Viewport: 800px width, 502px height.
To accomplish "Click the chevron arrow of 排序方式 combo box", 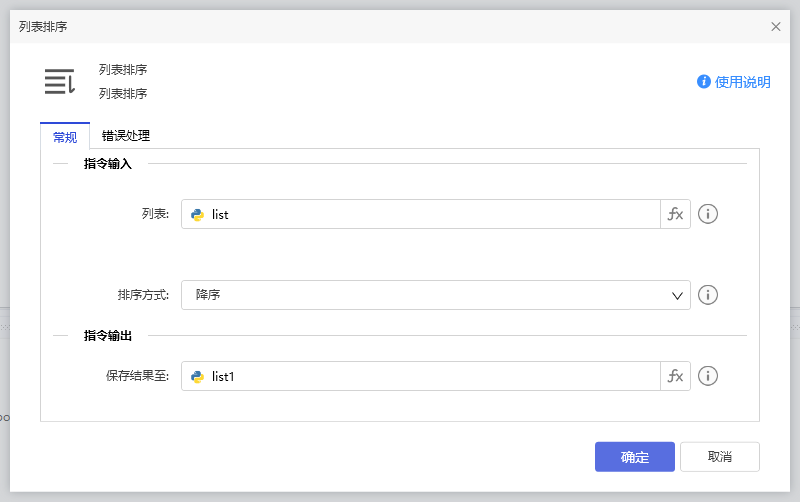I will [677, 295].
